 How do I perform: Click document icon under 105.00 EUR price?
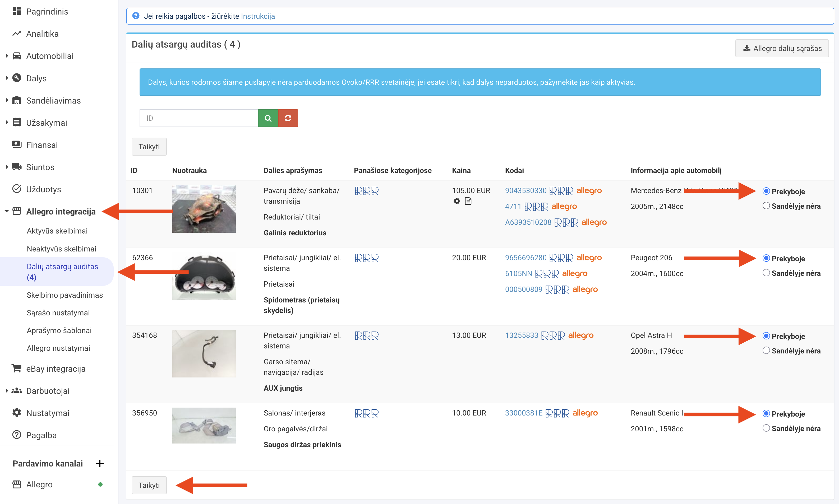coord(468,201)
